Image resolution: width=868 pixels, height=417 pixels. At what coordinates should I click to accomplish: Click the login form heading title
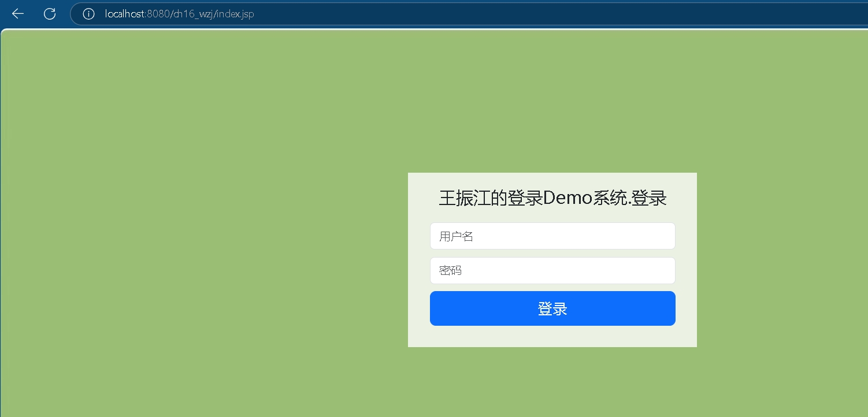(552, 198)
